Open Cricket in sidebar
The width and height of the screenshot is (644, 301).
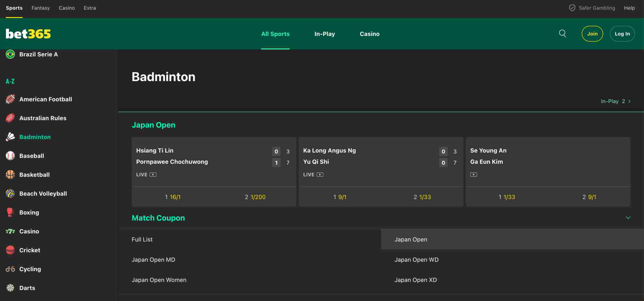[x=30, y=250]
